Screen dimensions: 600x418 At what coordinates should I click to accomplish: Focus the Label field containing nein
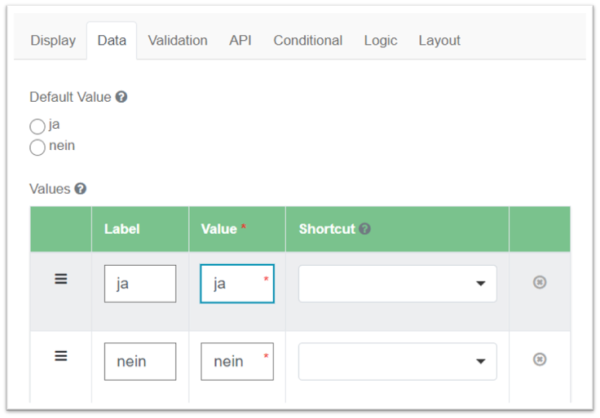pos(140,361)
